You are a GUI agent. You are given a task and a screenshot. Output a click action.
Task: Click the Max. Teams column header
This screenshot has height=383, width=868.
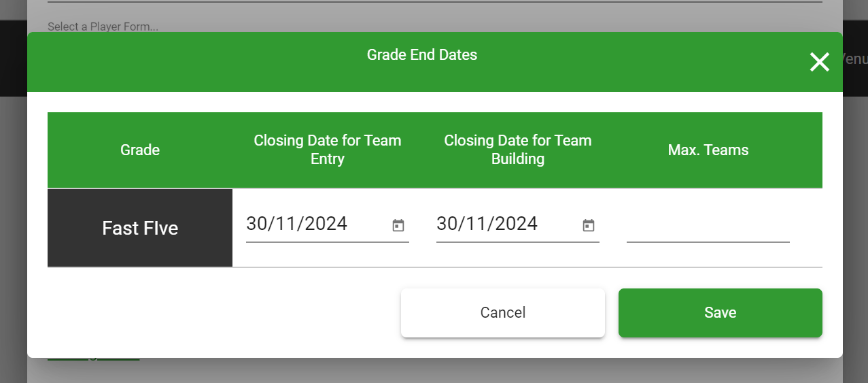[708, 150]
